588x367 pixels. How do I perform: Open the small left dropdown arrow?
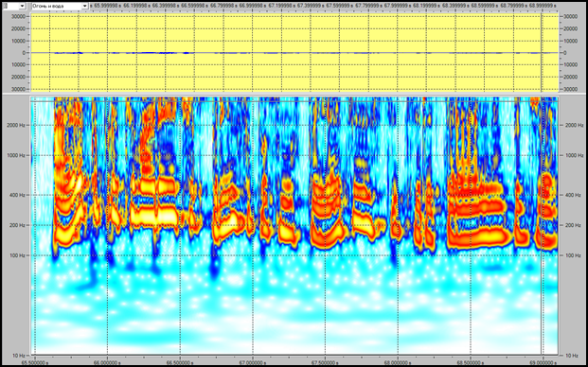pos(22,6)
